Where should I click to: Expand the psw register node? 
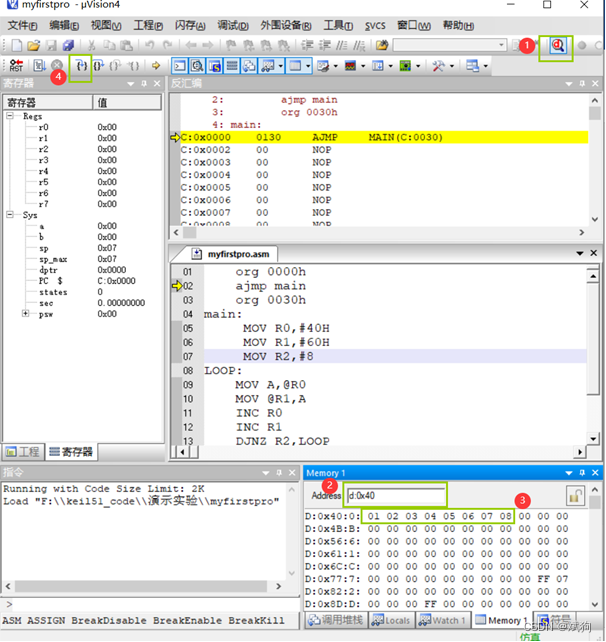pos(25,314)
